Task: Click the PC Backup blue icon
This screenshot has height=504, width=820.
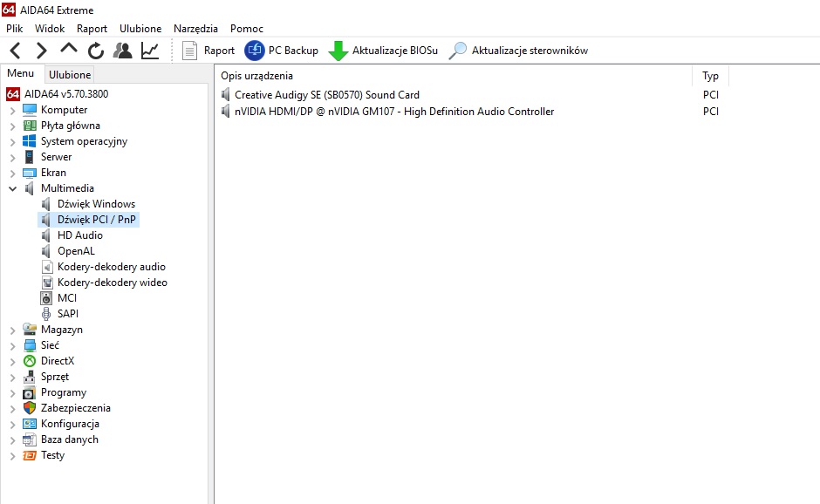Action: (x=255, y=51)
